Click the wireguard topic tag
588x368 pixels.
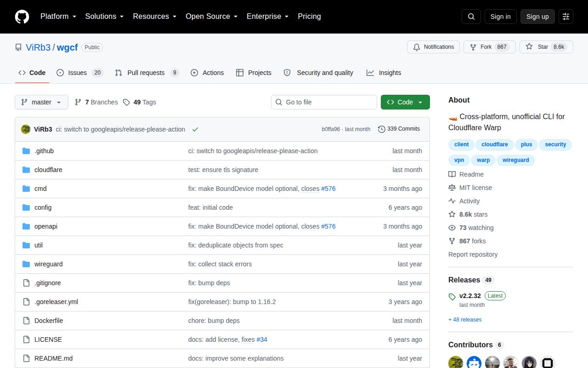pyautogui.click(x=516, y=160)
